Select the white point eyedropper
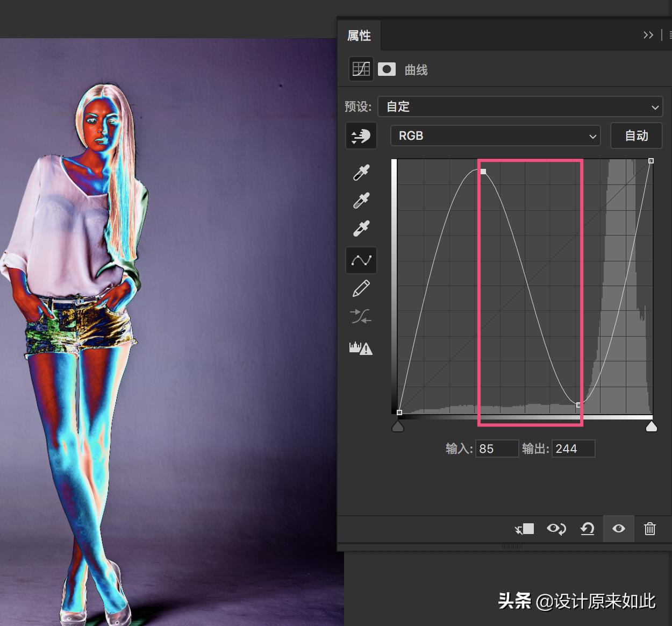Screen dimensions: 672x626 coord(361,227)
